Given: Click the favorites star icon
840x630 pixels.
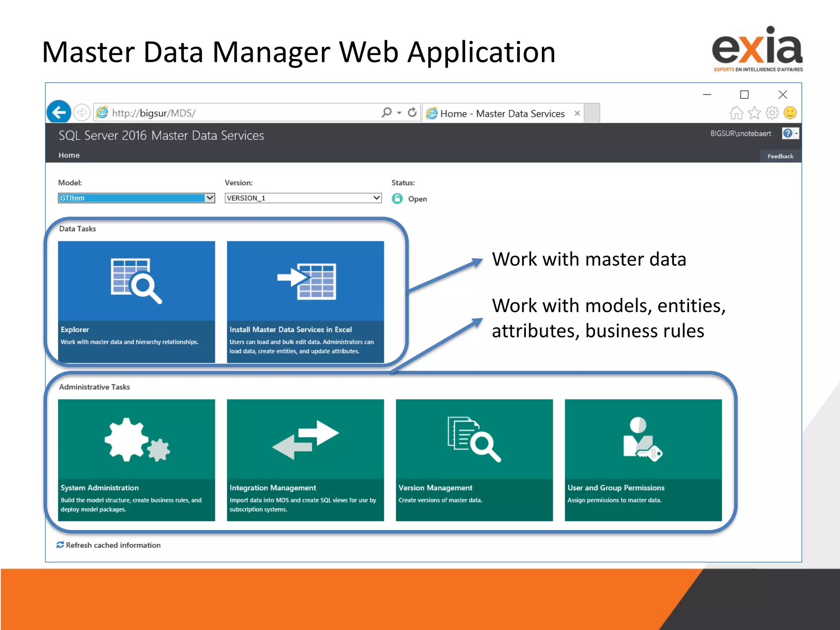Looking at the screenshot, I should tap(754, 113).
